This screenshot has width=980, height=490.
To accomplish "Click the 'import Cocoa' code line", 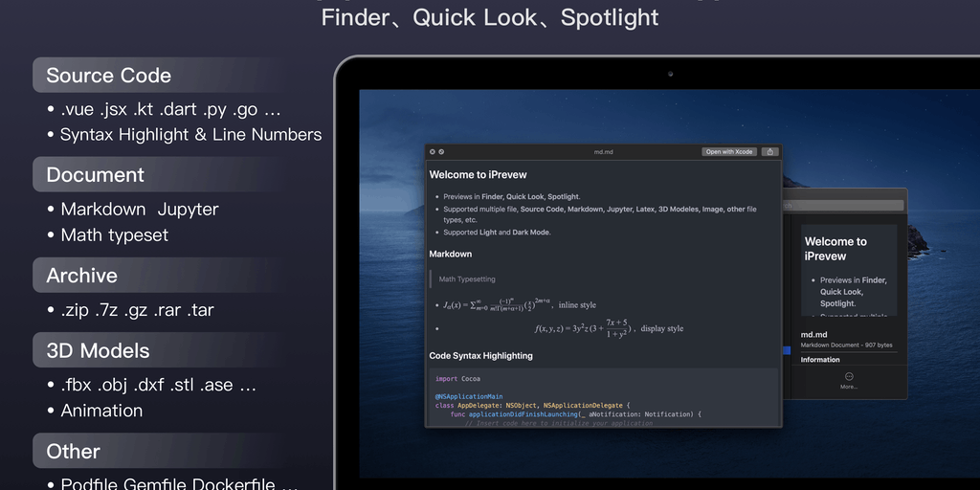I will [457, 379].
